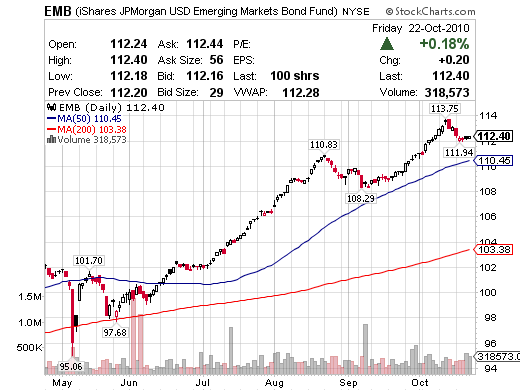Click the Last 100 shrs value
The width and height of the screenshot is (520, 391).
coord(295,76)
